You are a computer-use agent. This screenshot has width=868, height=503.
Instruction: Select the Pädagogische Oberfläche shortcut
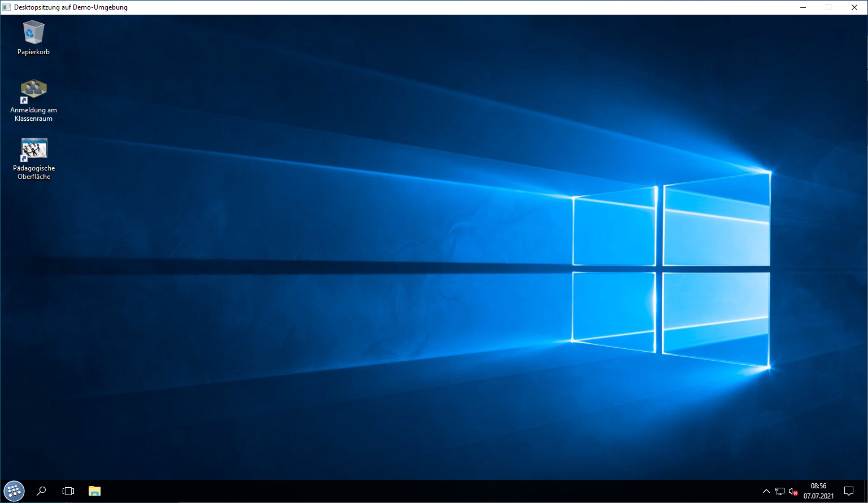34,159
